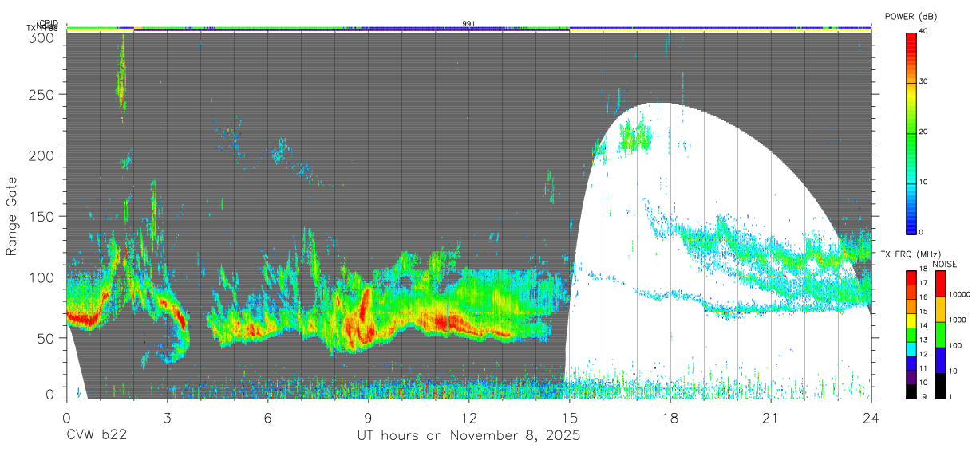Click the 18 label on TX FRQ scale
Image resolution: width=980 pixels, height=452 pixels.
pos(923,269)
